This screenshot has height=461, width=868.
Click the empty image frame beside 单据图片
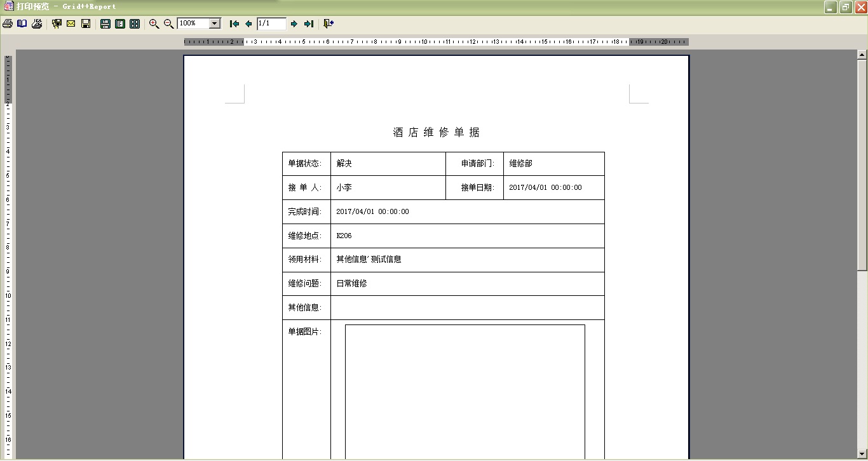point(465,392)
